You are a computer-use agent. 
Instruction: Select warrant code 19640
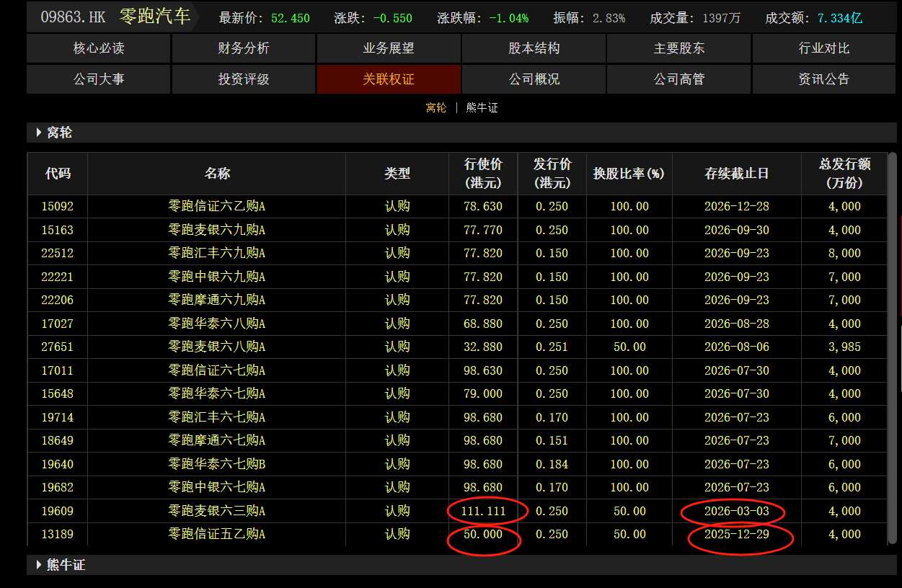(58, 464)
